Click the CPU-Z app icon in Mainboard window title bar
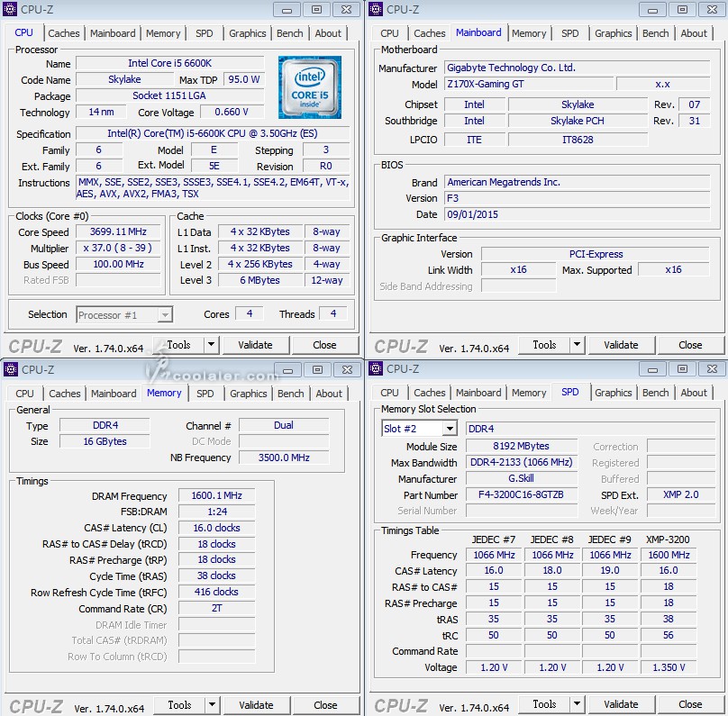 coord(376,9)
